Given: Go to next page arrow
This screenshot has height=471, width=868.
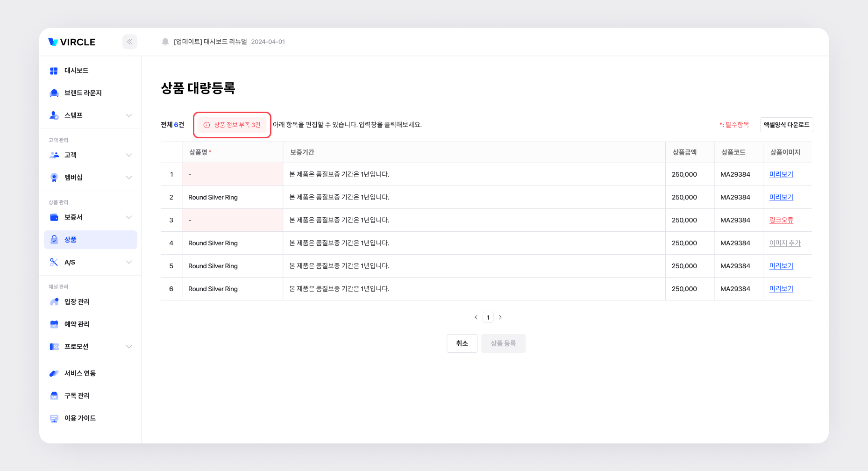Looking at the screenshot, I should pos(500,317).
